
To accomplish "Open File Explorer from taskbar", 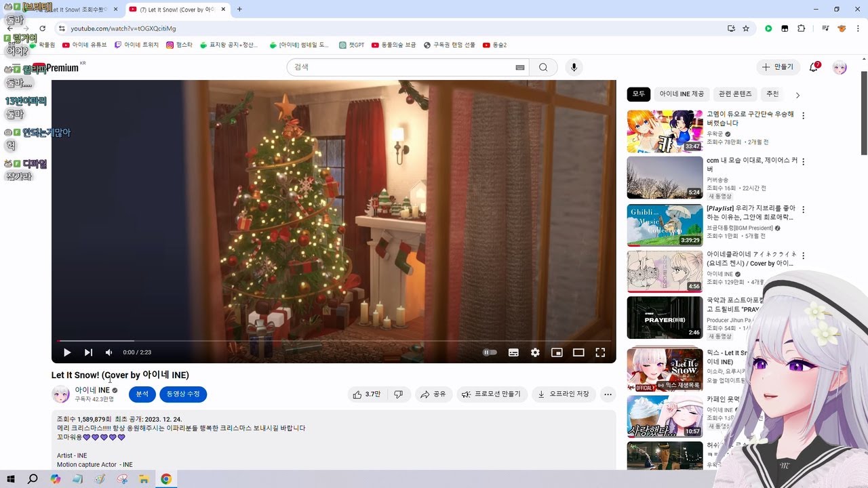I will click(x=144, y=479).
